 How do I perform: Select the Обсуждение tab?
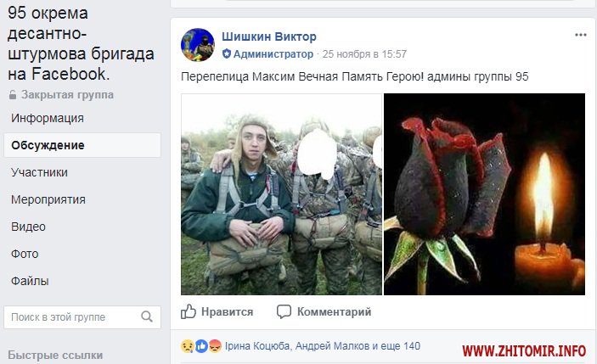82,145
